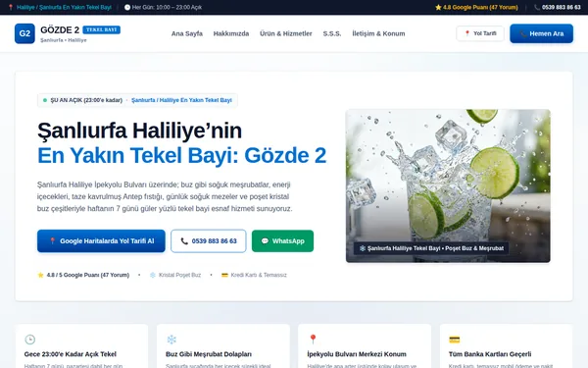Click the star icon beside 4.8 / 5 rating
Image resolution: width=588 pixels, height=368 pixels.
pos(40,275)
